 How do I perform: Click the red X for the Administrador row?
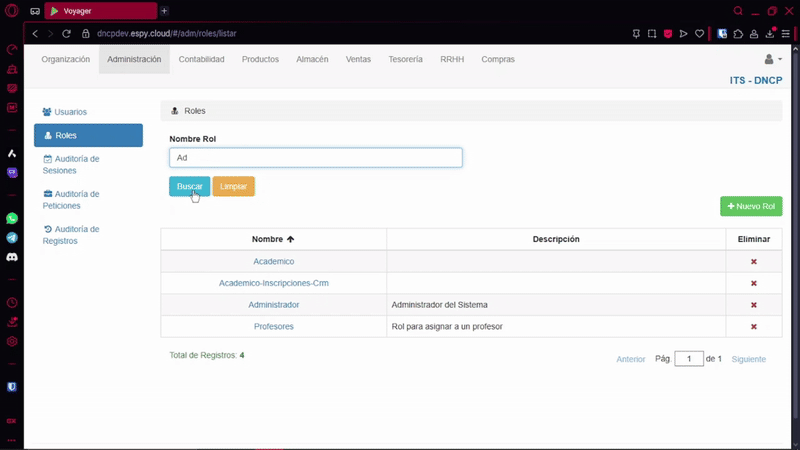coord(753,305)
